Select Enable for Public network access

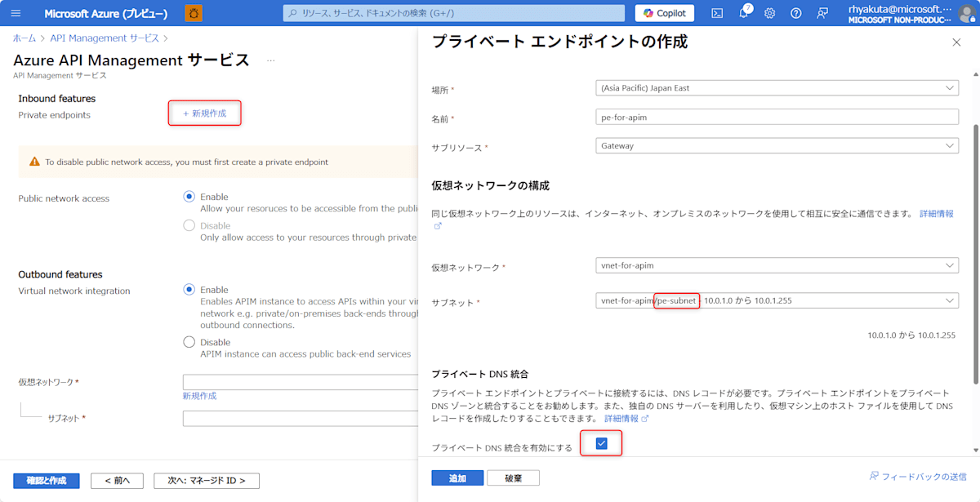189,197
